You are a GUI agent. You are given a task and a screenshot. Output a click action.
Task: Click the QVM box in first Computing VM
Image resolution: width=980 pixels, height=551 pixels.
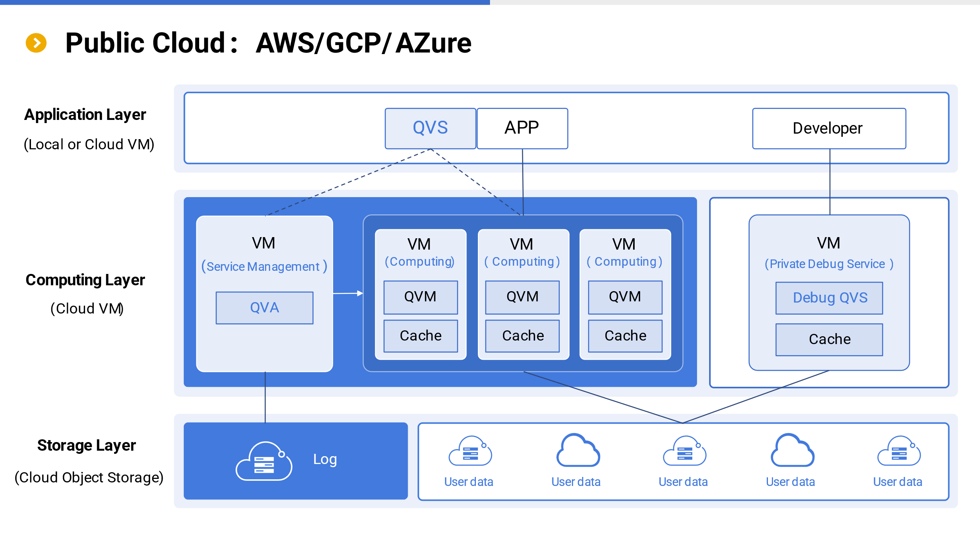pos(420,297)
